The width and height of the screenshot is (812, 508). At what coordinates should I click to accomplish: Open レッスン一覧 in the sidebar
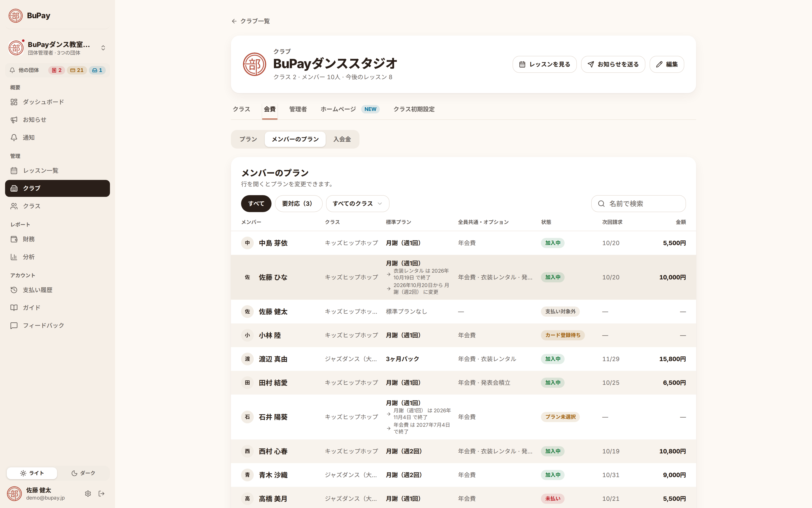(x=57, y=171)
